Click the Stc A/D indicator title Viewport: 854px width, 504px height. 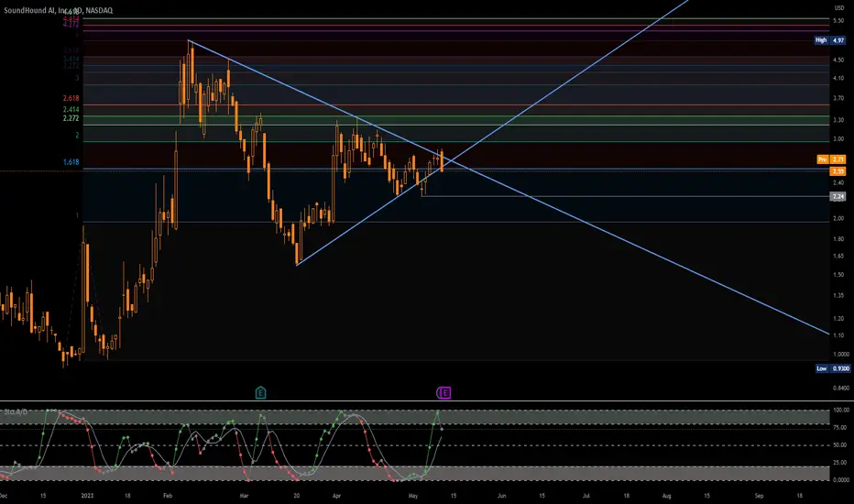tap(16, 412)
